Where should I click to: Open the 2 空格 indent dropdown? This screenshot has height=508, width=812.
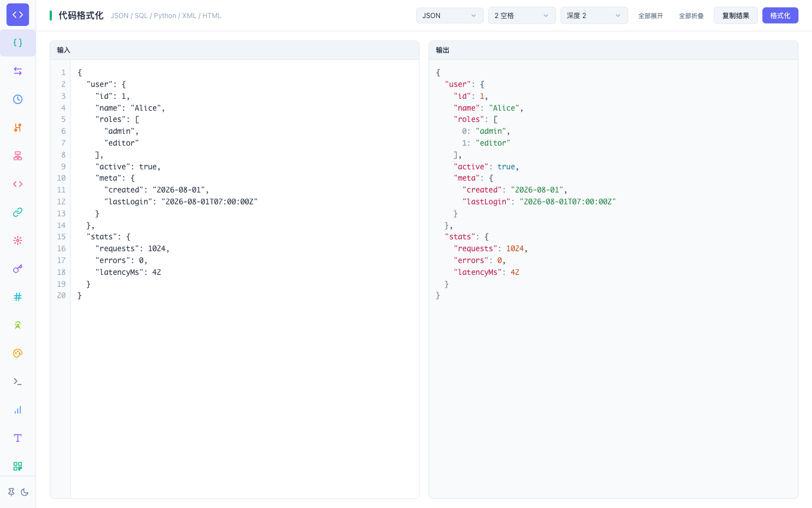(x=522, y=15)
